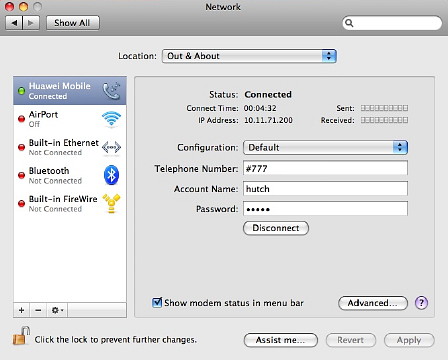Click inside the search box
This screenshot has width=448, height=360.
pos(392,23)
